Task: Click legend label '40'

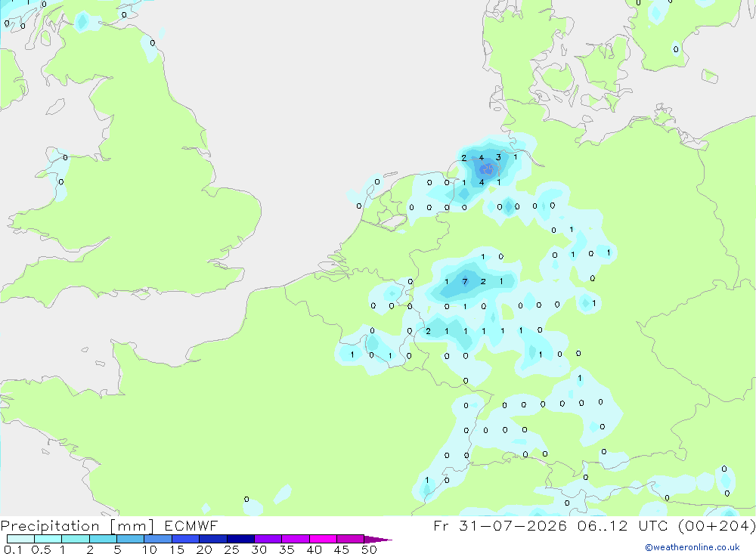Action: point(314,549)
